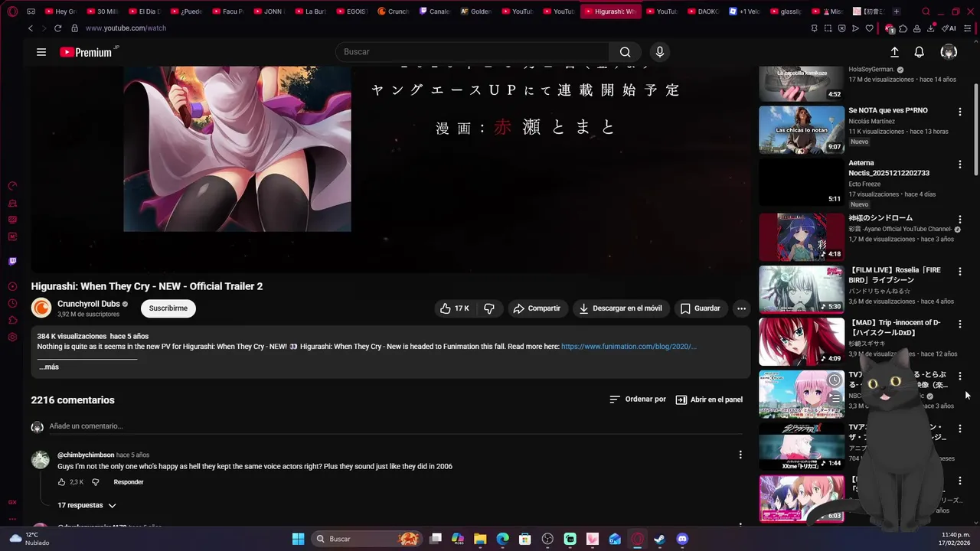Open the Opera GX menu logo
This screenshot has width=980, height=551.
point(12,11)
